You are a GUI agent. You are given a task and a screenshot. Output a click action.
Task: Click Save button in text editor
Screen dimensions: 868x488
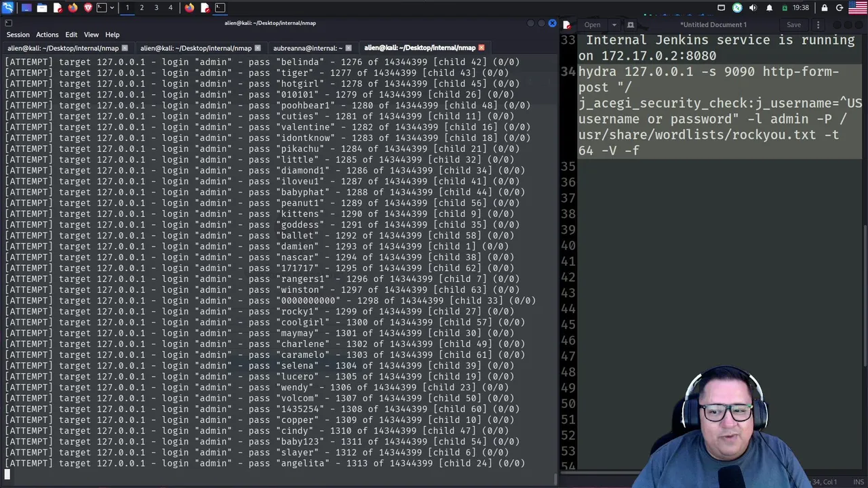793,25
